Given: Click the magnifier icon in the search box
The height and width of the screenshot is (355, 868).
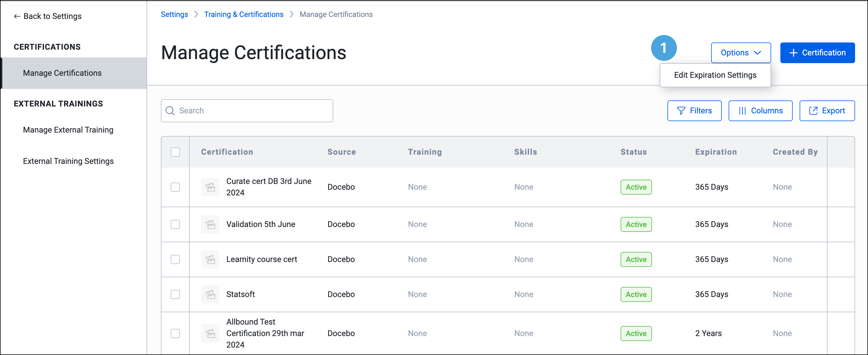Looking at the screenshot, I should (170, 111).
